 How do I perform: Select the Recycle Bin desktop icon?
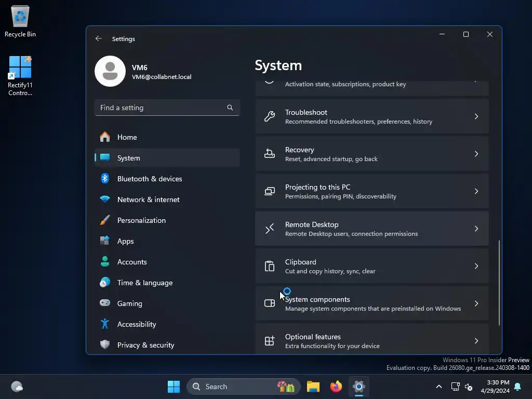coord(20,21)
